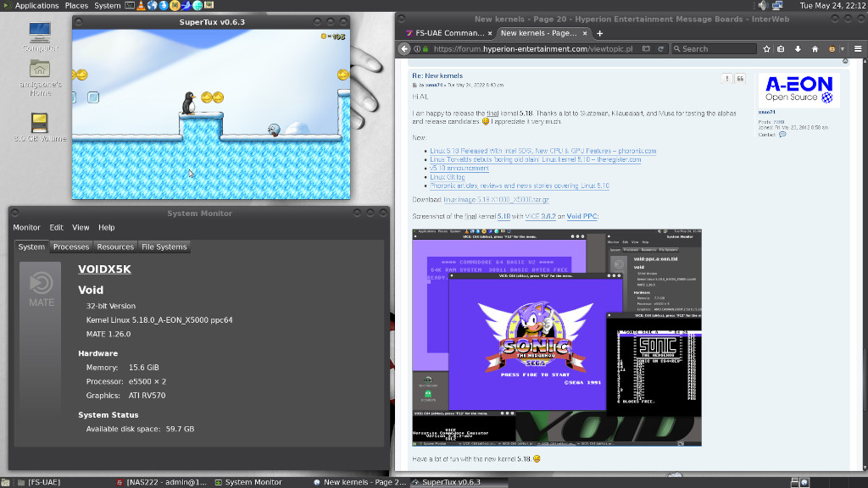The height and width of the screenshot is (488, 868).
Task: Click the A-EON Open Source avatar
Action: click(x=798, y=90)
